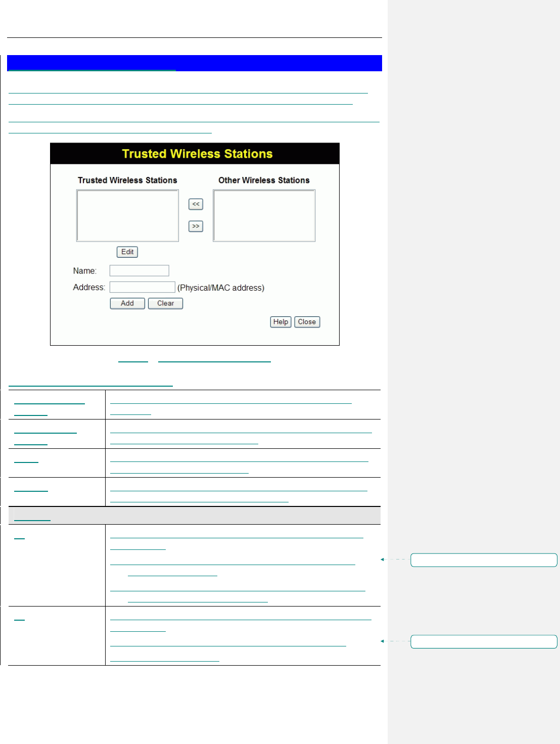Close the Trusted Wireless Stations dialog
This screenshot has width=560, height=744.
[307, 322]
